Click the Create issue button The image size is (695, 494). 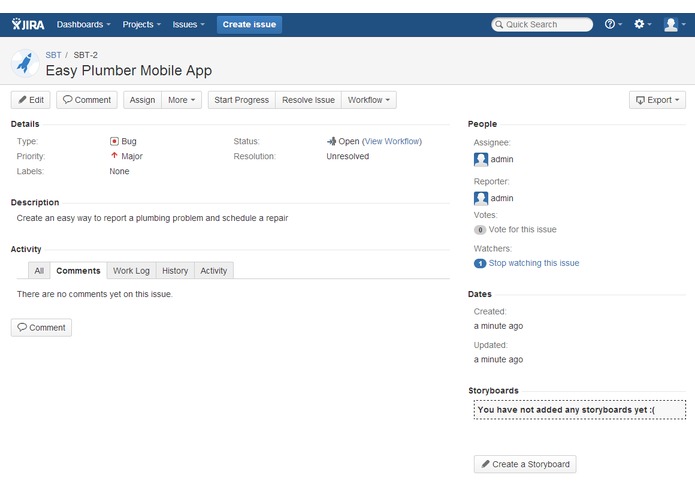pyautogui.click(x=249, y=24)
